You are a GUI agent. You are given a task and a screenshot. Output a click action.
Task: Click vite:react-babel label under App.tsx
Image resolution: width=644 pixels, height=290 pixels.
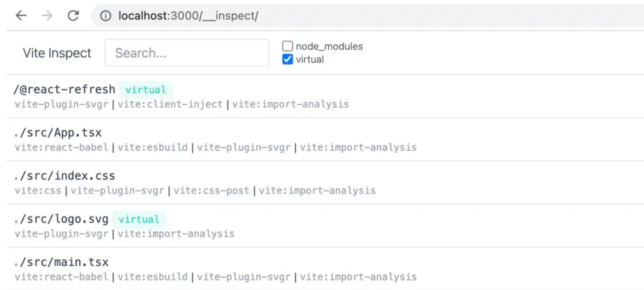(61, 147)
